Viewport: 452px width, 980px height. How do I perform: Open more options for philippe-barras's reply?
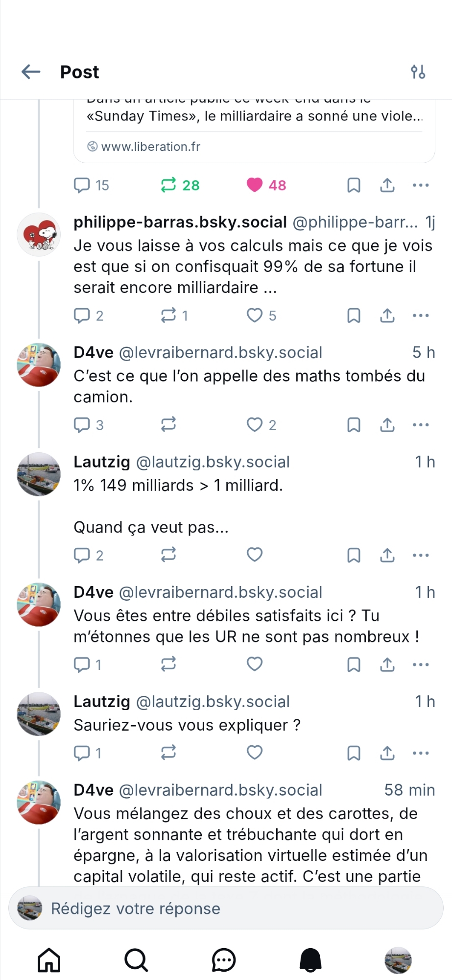(x=421, y=316)
